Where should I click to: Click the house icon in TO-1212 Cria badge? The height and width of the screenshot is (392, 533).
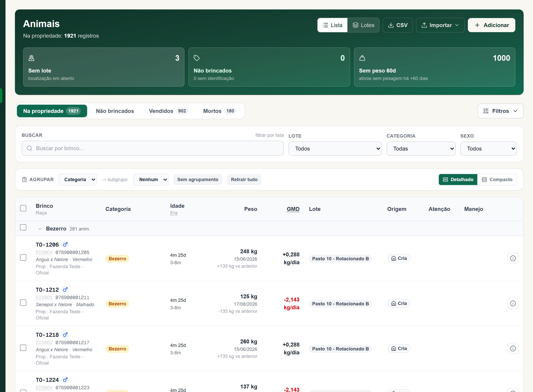(394, 303)
